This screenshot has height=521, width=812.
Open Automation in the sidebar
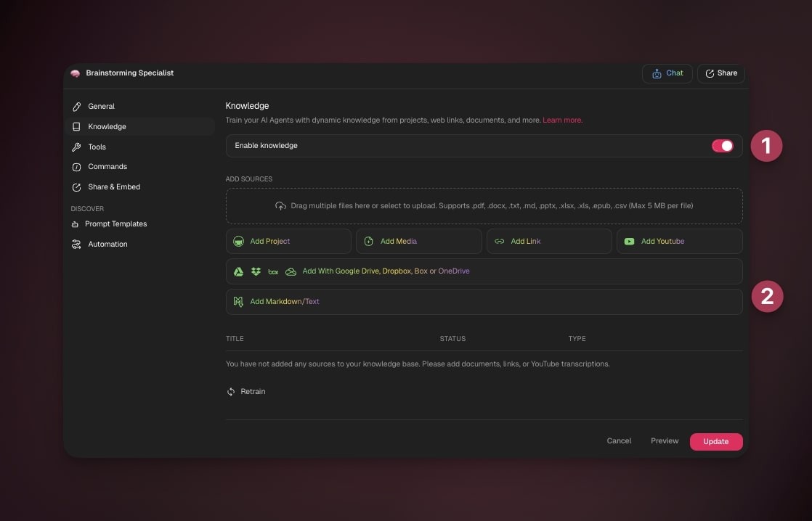coord(107,245)
